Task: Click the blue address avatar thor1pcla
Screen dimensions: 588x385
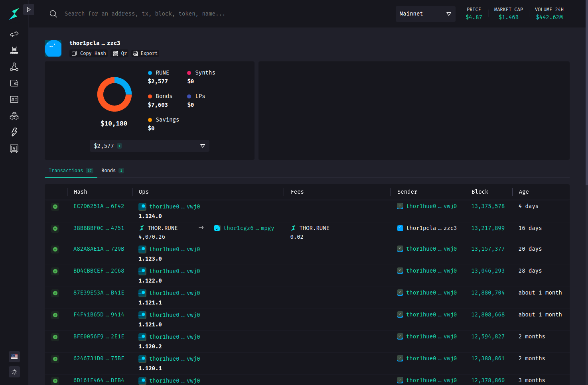Action: pyautogui.click(x=53, y=48)
